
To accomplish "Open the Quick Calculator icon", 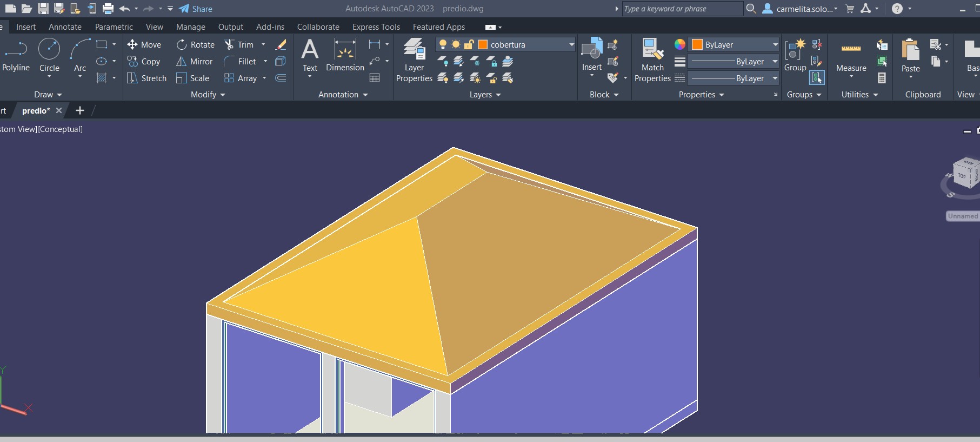I will point(882,78).
